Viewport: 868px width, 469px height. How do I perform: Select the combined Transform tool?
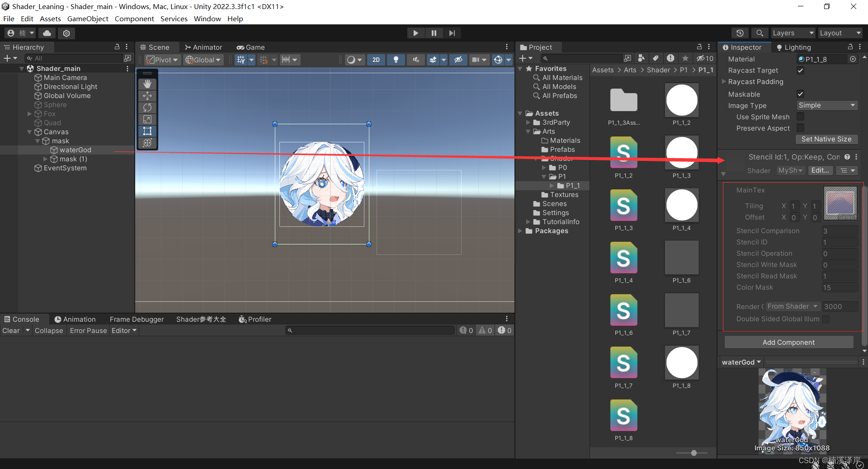(x=147, y=143)
